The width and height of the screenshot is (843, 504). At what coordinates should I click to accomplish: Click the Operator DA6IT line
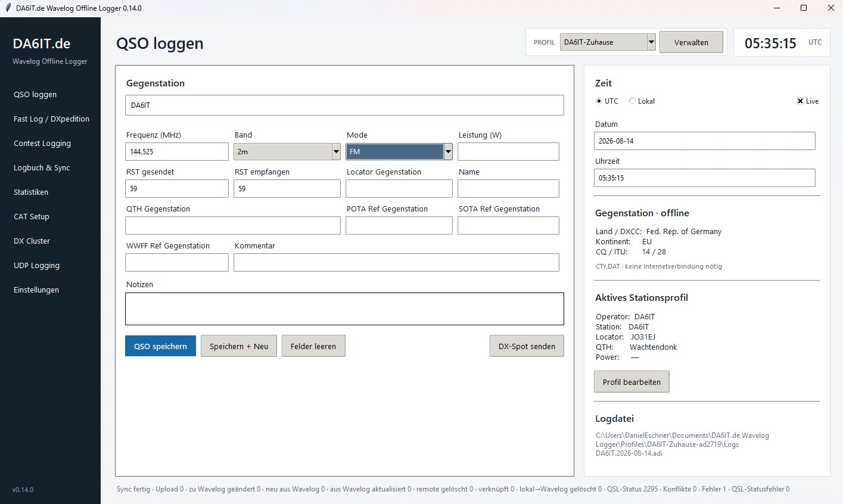[x=625, y=317]
